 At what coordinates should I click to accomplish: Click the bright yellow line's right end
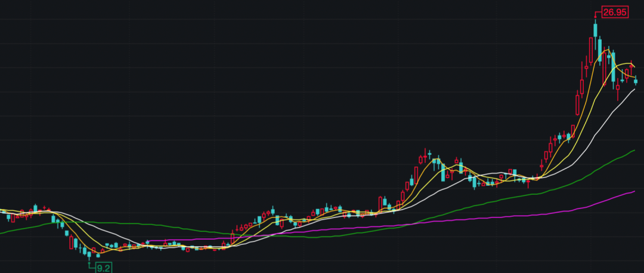tap(634, 66)
